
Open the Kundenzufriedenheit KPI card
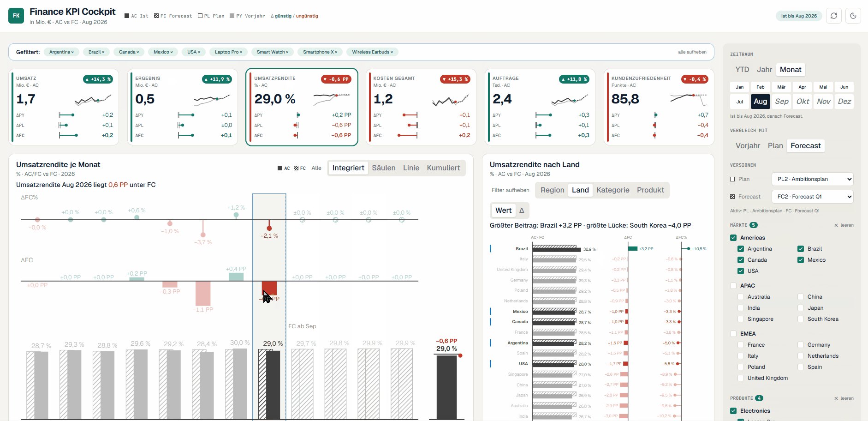tap(659, 107)
